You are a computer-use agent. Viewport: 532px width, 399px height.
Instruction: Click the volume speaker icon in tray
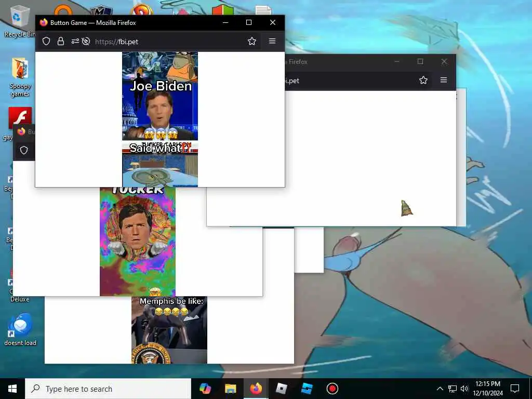[x=464, y=389]
